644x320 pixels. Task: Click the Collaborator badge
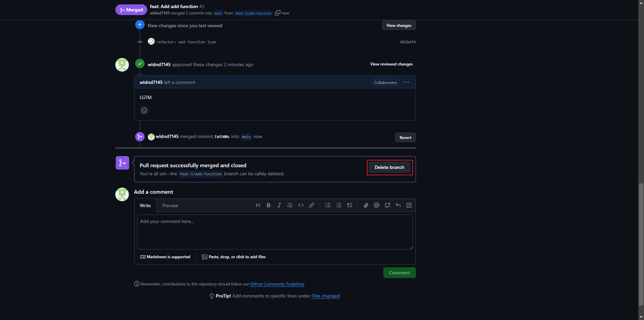(x=385, y=82)
